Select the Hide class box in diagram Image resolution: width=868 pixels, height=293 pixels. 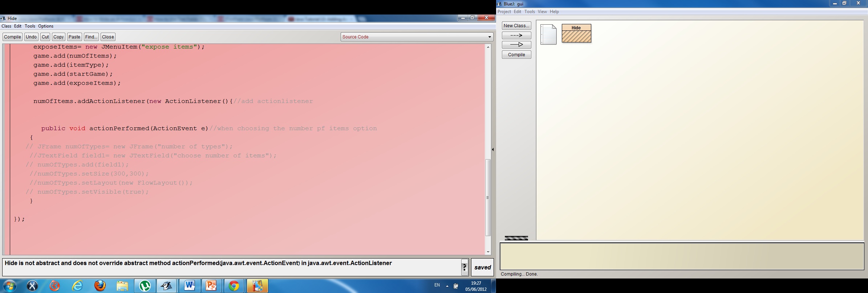point(576,33)
